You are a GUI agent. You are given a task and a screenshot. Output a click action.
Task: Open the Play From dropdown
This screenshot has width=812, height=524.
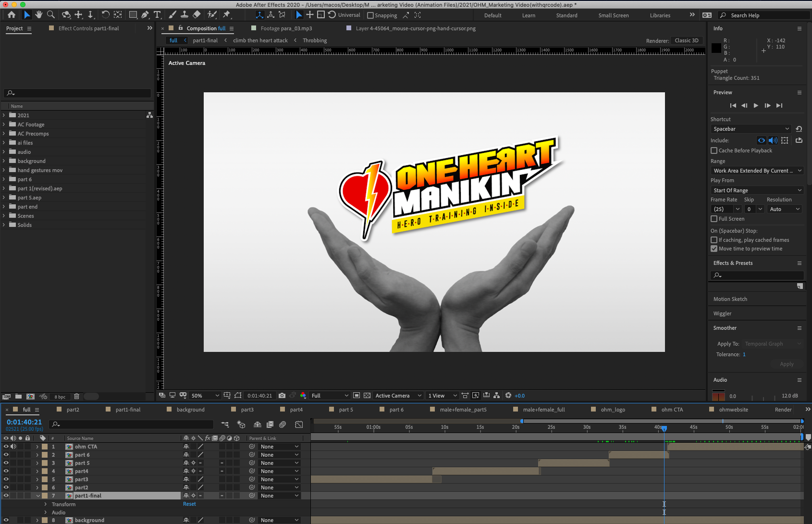[757, 190]
